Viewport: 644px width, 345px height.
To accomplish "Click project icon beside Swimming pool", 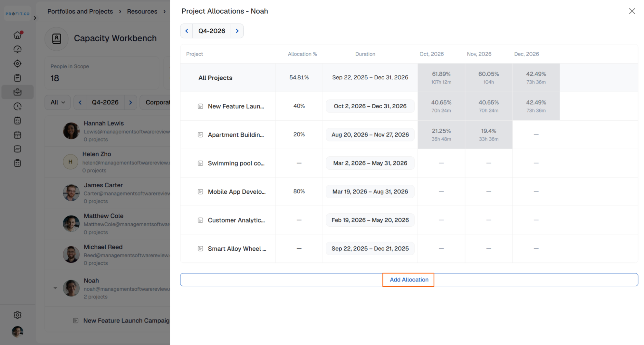I will 200,163.
